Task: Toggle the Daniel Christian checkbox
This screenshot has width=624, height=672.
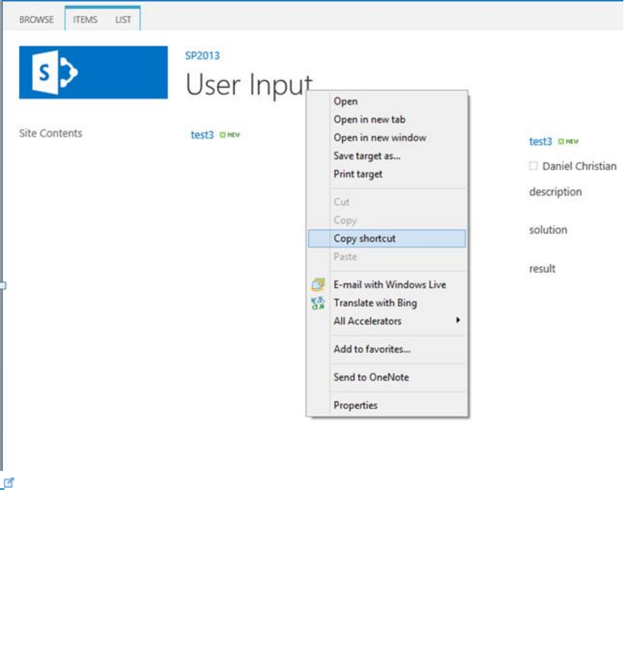Action: [533, 166]
